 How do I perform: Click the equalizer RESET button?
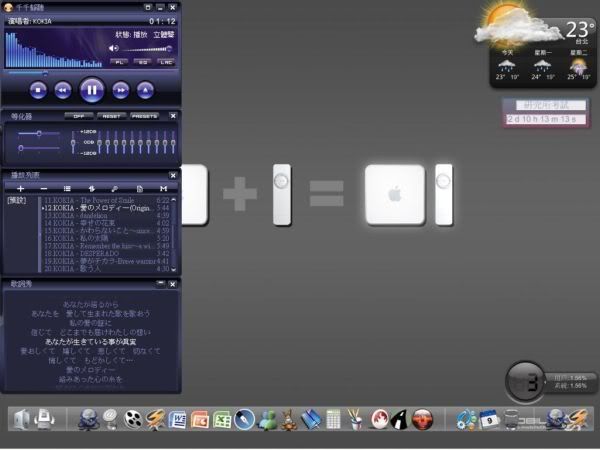point(110,116)
